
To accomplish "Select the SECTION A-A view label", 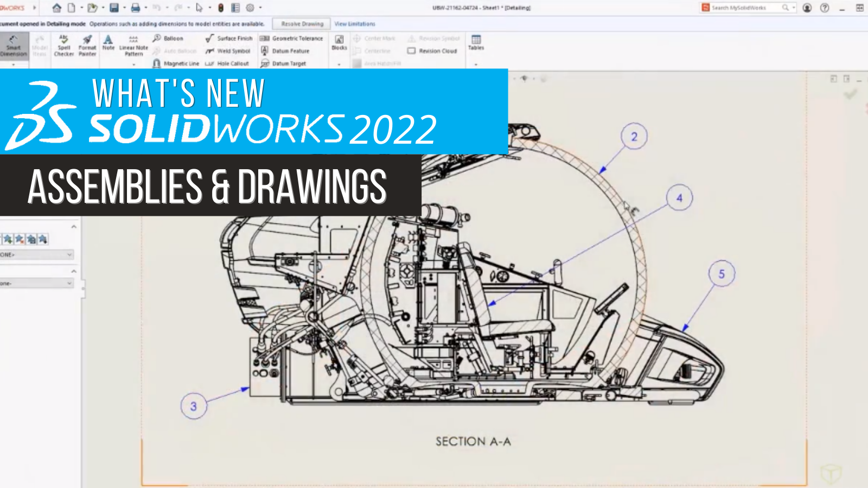I will 473,441.
